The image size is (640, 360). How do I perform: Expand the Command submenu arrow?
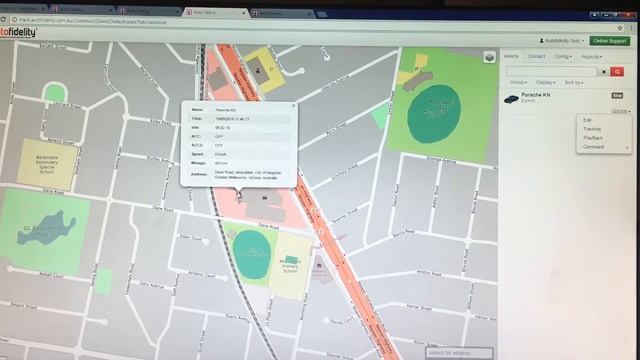click(x=627, y=147)
